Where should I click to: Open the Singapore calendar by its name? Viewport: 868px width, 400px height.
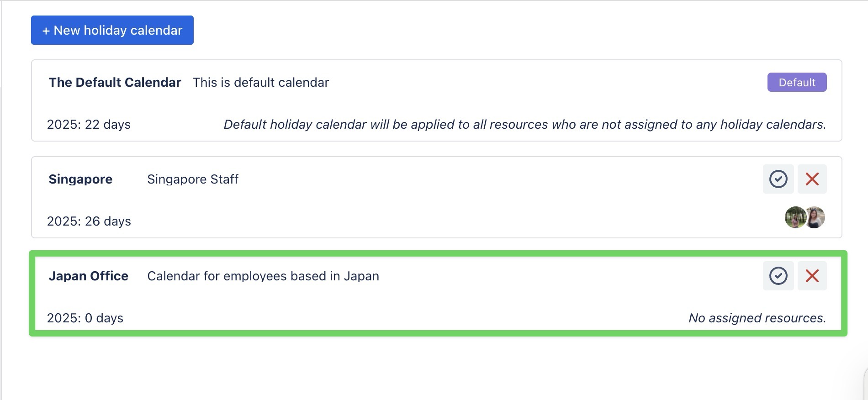point(80,179)
